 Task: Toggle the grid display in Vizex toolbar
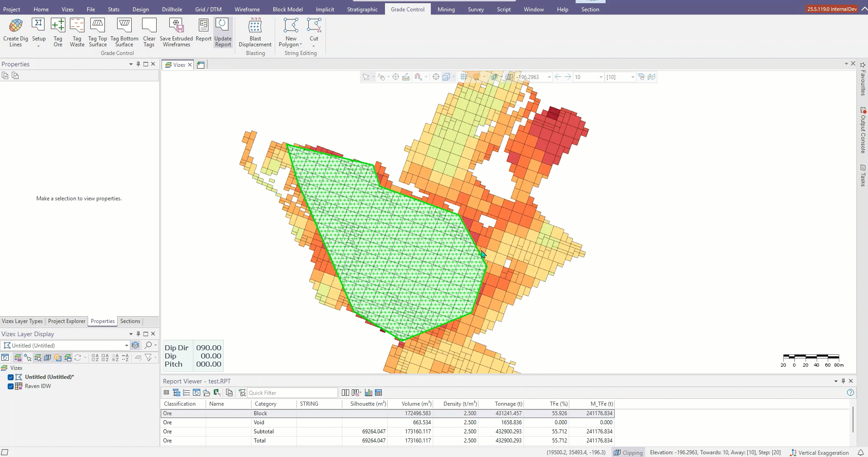[x=464, y=77]
